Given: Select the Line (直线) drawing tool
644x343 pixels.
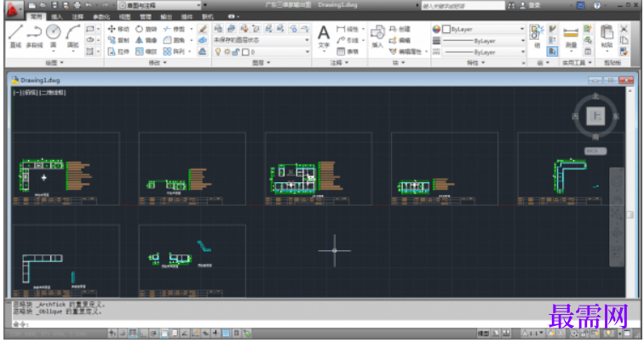Looking at the screenshot, I should (15, 36).
